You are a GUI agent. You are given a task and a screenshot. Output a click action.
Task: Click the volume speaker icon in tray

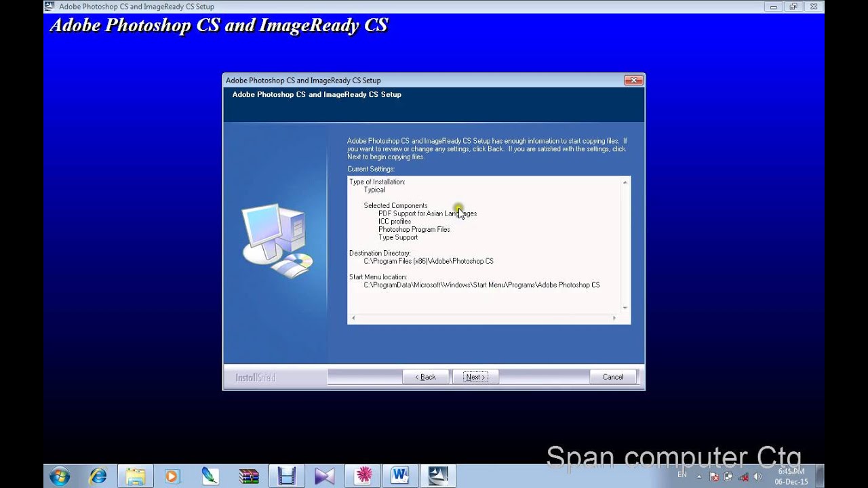pyautogui.click(x=757, y=477)
